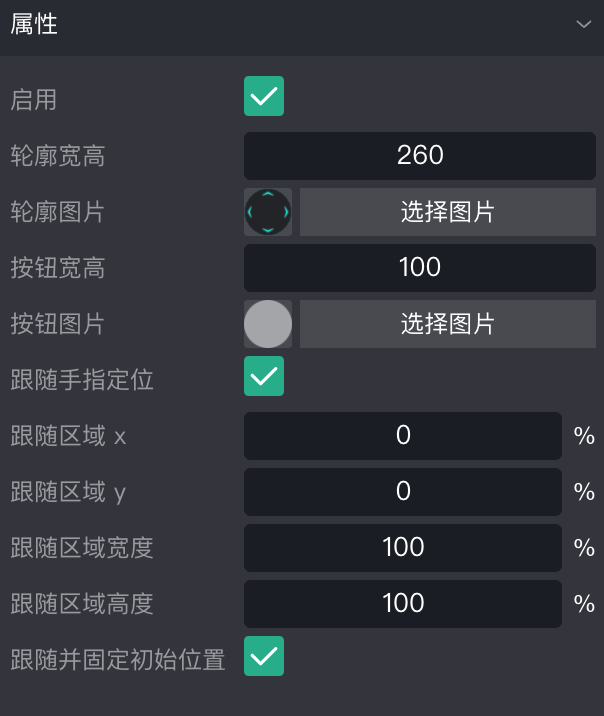
Task: Click the 启用 label text
Action: [x=34, y=100]
